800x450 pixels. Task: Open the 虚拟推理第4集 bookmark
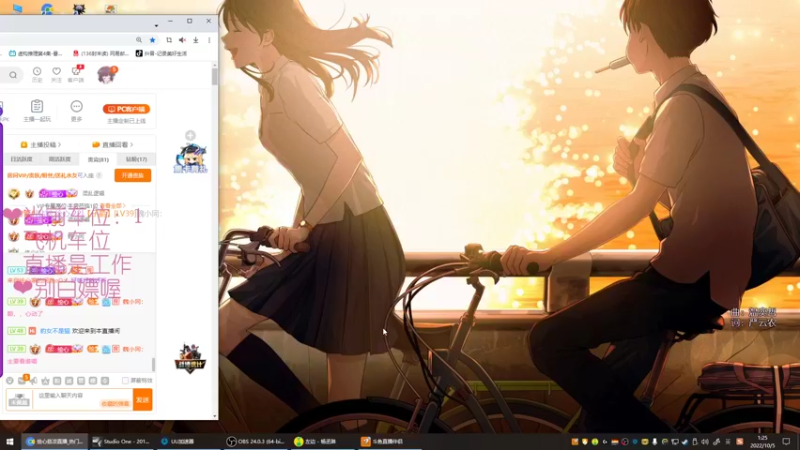click(x=36, y=53)
